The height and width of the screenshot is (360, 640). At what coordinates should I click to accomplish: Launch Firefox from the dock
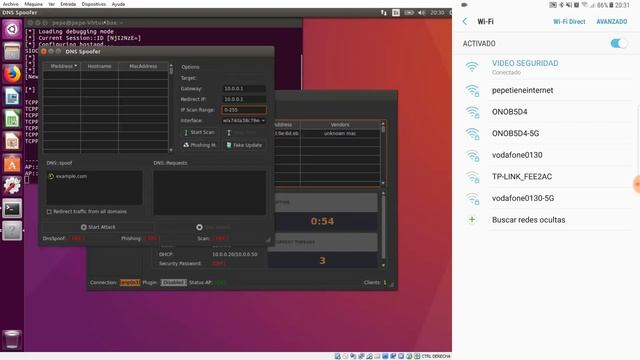pos(12,74)
